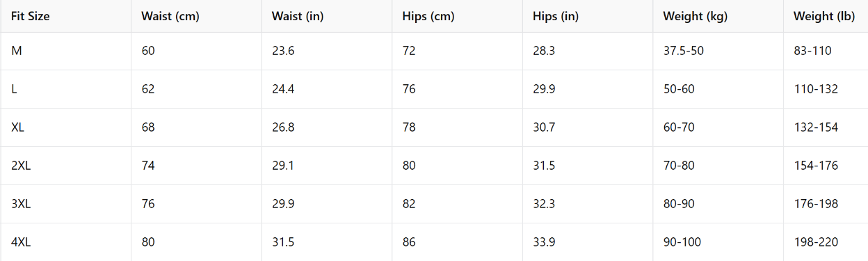Screen dimensions: 868x261
Task: Click the Weight (lb) header cell
Action: pyautogui.click(x=824, y=17)
